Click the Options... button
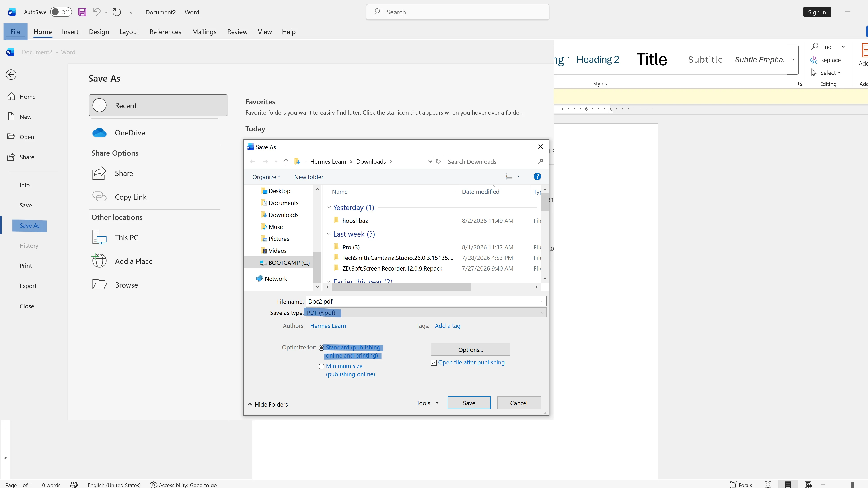This screenshot has width=868, height=488. (471, 350)
